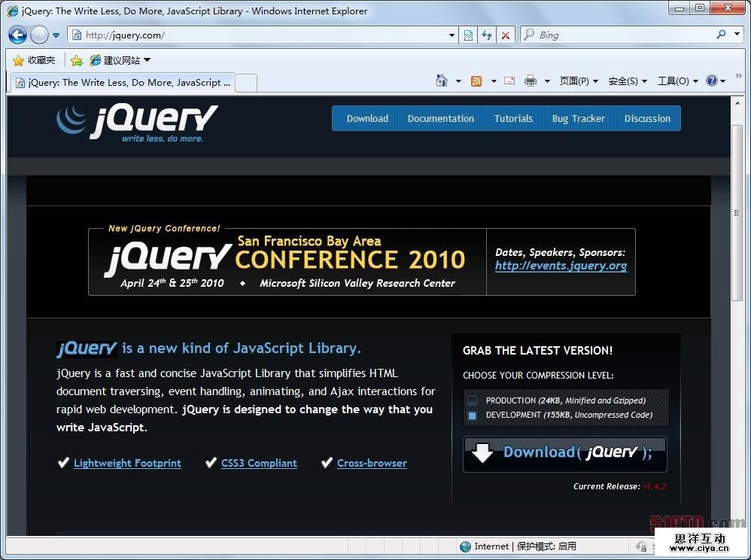Click the Back navigation arrow button
Image resolution: width=751 pixels, height=560 pixels.
(x=18, y=35)
